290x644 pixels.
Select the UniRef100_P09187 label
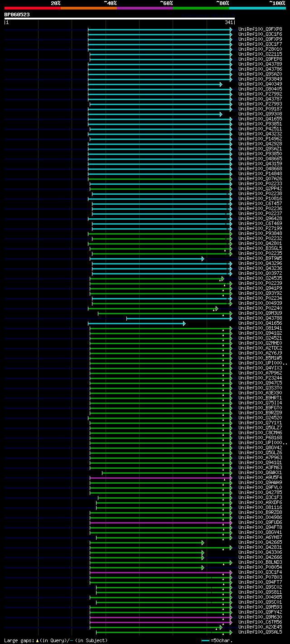(260, 109)
